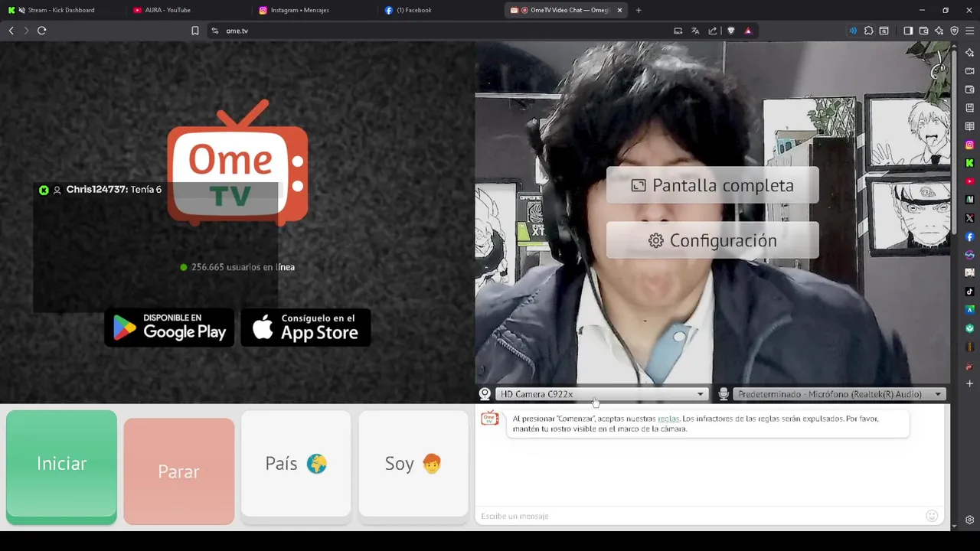The image size is (980, 551).
Task: Switch to the Facebook tab
Action: pyautogui.click(x=440, y=10)
